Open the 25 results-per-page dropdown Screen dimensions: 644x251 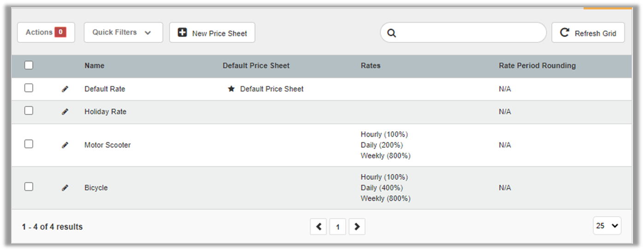click(607, 226)
